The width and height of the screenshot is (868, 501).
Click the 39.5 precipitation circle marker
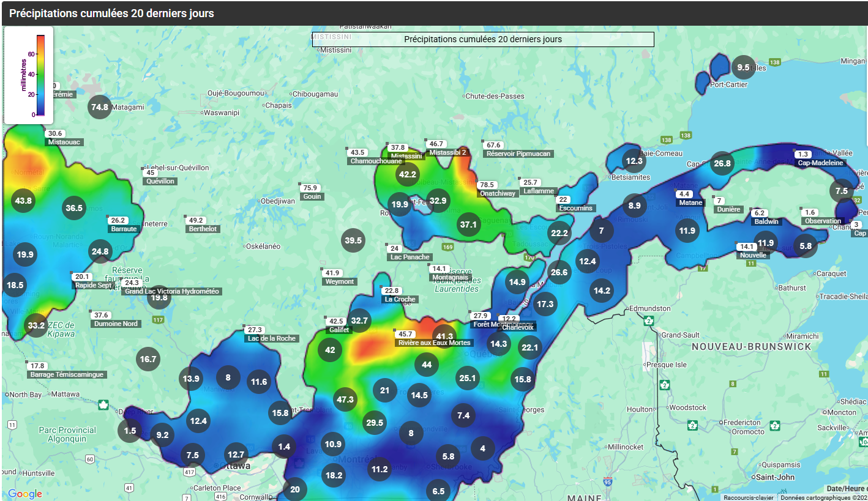[x=353, y=240]
